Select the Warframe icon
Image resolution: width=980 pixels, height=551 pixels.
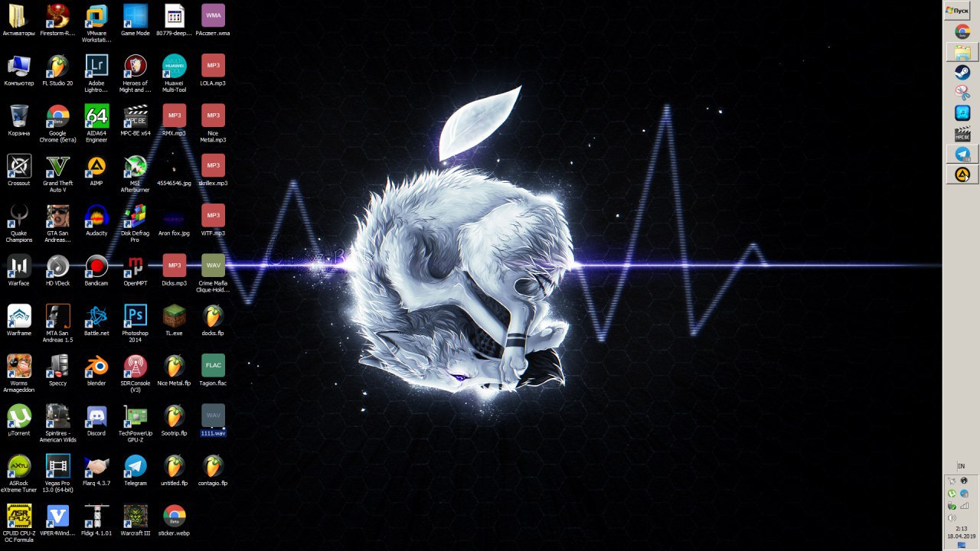tap(19, 320)
